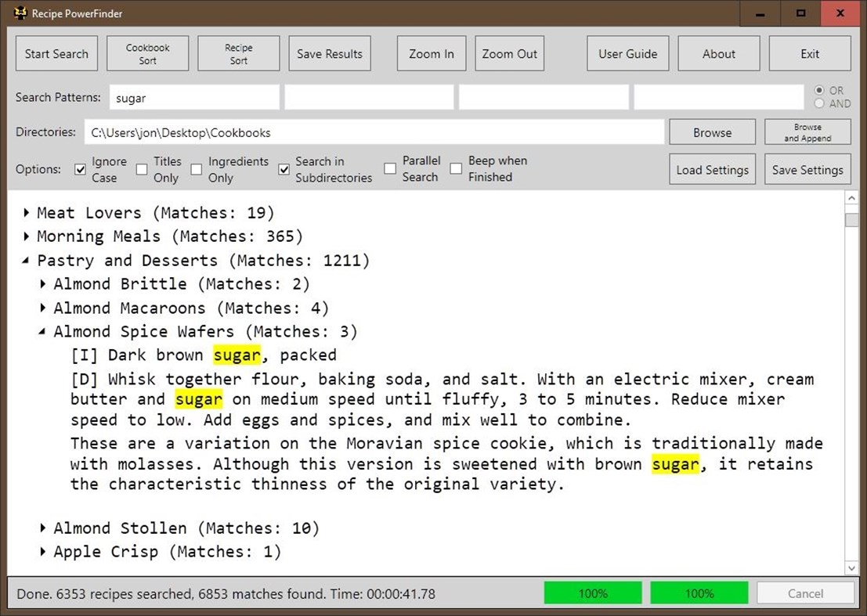Load saved search settings
The height and width of the screenshot is (616, 867).
pos(712,169)
